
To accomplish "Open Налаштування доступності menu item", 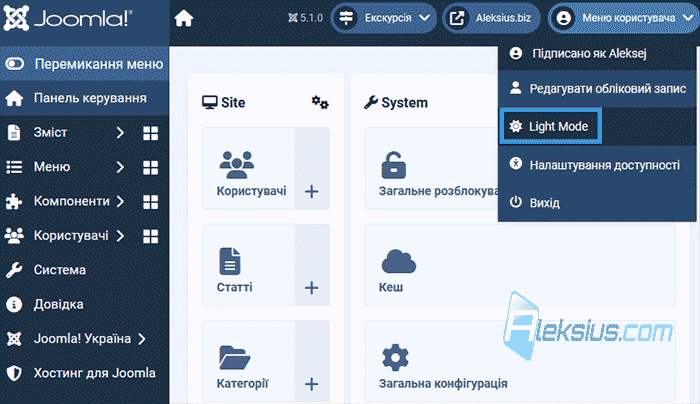I will 597,165.
